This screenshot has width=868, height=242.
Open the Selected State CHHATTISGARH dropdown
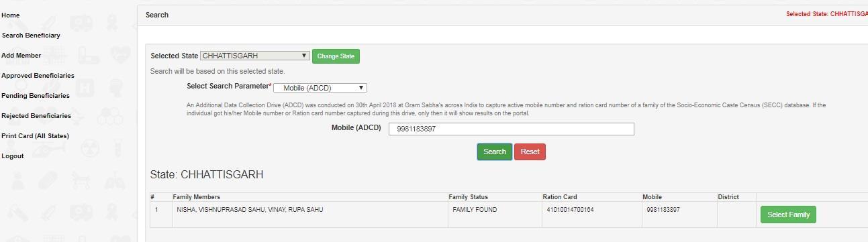pos(255,56)
